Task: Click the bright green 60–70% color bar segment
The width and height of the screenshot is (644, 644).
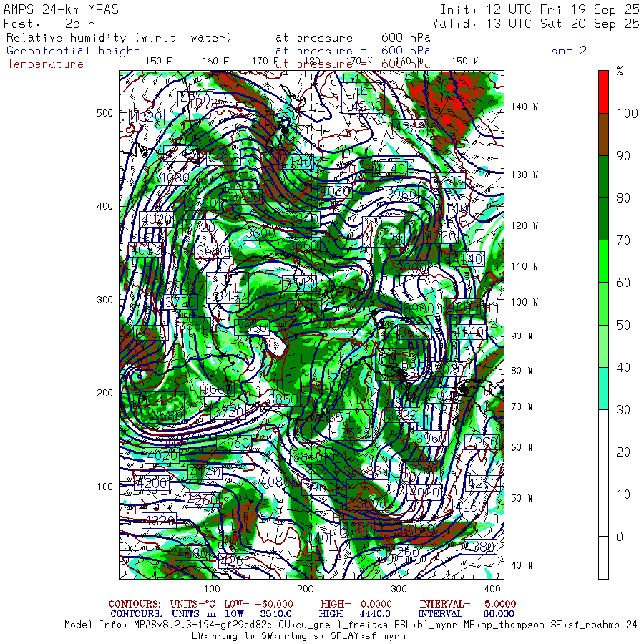Action: (x=603, y=261)
